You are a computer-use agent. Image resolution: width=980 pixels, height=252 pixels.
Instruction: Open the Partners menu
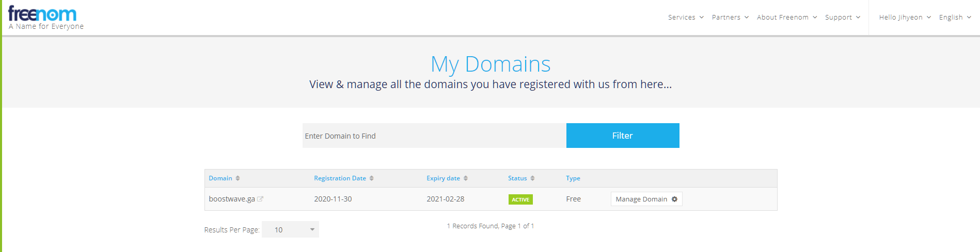point(730,17)
